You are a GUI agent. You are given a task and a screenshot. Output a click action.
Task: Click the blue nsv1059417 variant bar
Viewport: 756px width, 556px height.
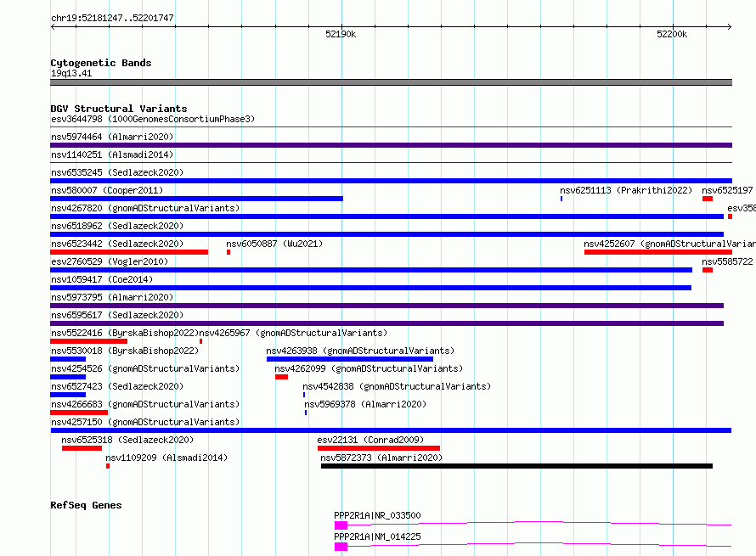point(370,288)
